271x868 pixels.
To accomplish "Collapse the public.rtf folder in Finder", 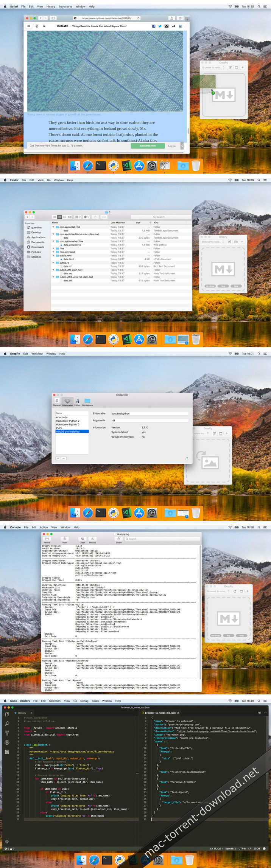I will 53,263.
